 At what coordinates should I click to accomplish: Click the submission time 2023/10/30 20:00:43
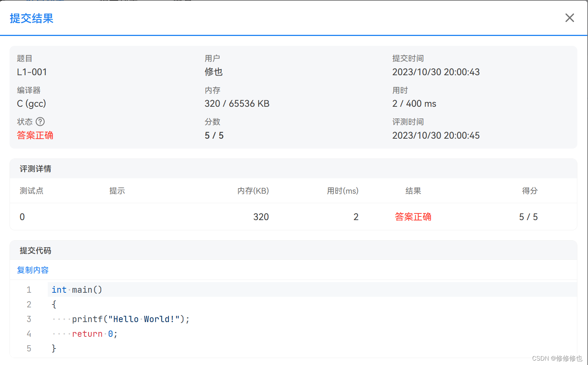pos(436,72)
